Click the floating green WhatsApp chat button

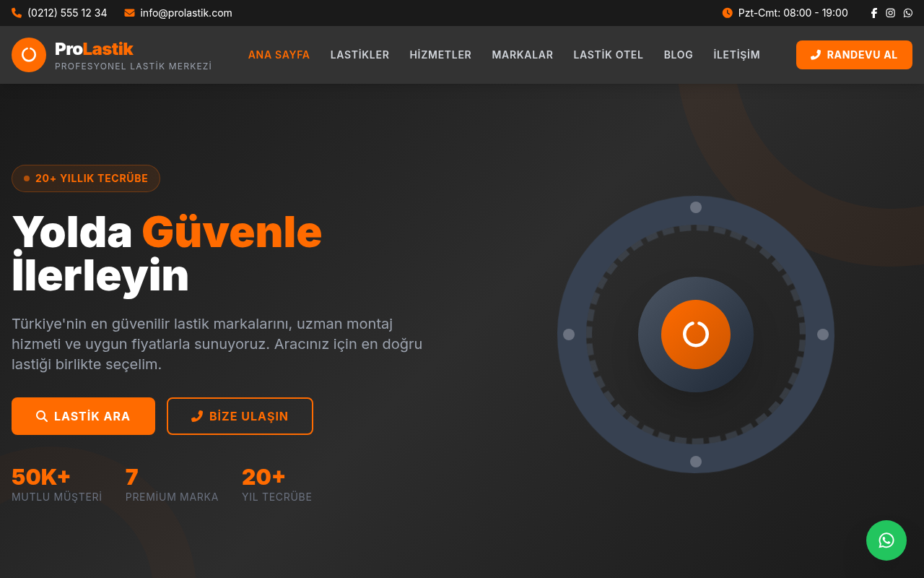coord(886,540)
